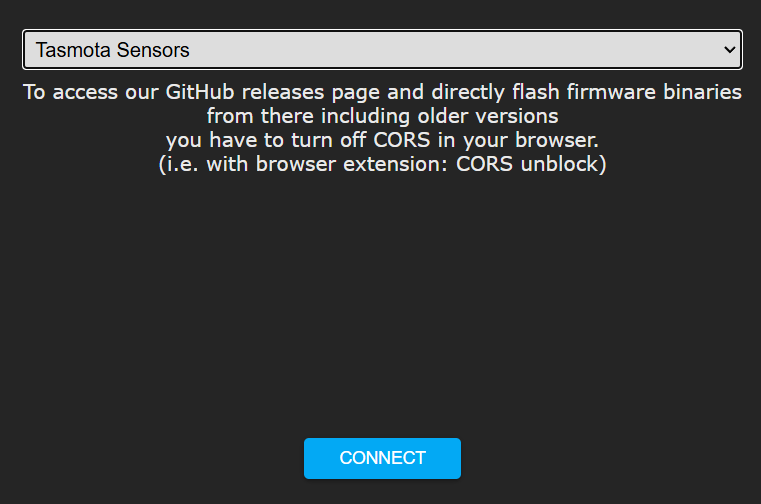Click the "(i.e." text on the last line
The image size is (761, 504).
tap(180, 162)
